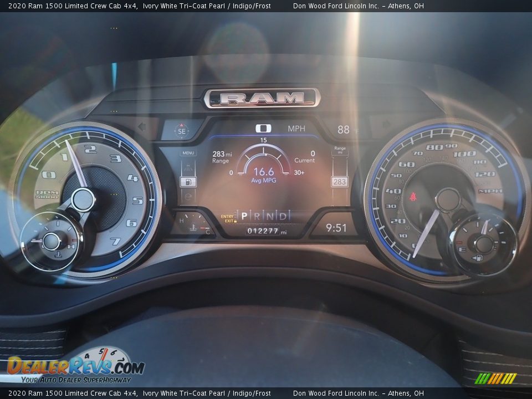Image resolution: width=532 pixels, height=399 pixels.
Task: Select the highlighted P gear indicator
Action: tap(244, 216)
